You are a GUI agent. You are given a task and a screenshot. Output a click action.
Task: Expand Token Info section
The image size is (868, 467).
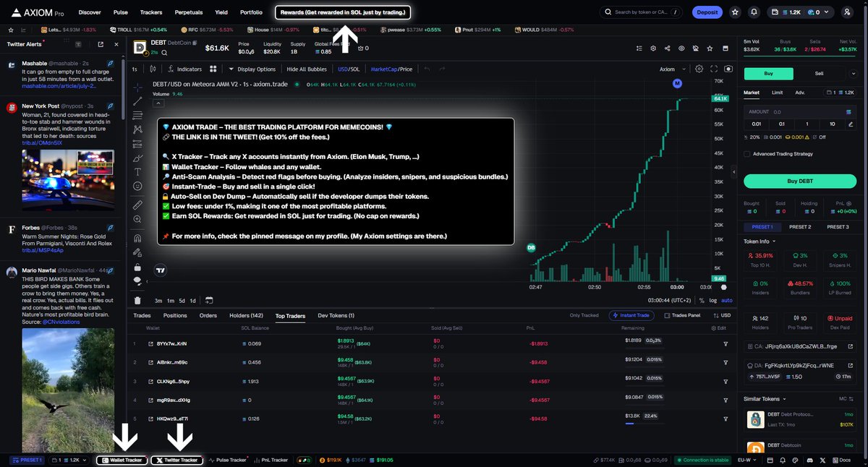(x=759, y=241)
